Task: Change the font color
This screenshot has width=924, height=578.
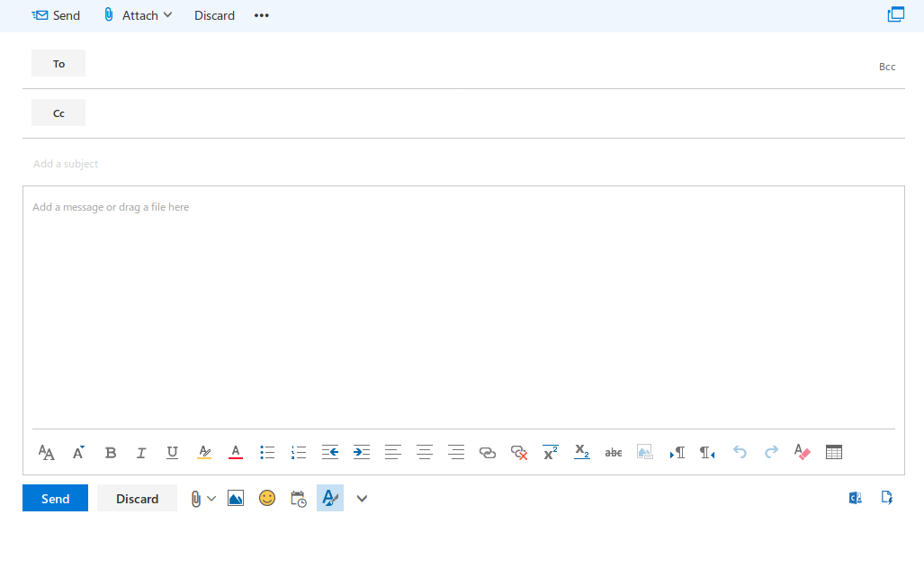Action: pyautogui.click(x=235, y=452)
